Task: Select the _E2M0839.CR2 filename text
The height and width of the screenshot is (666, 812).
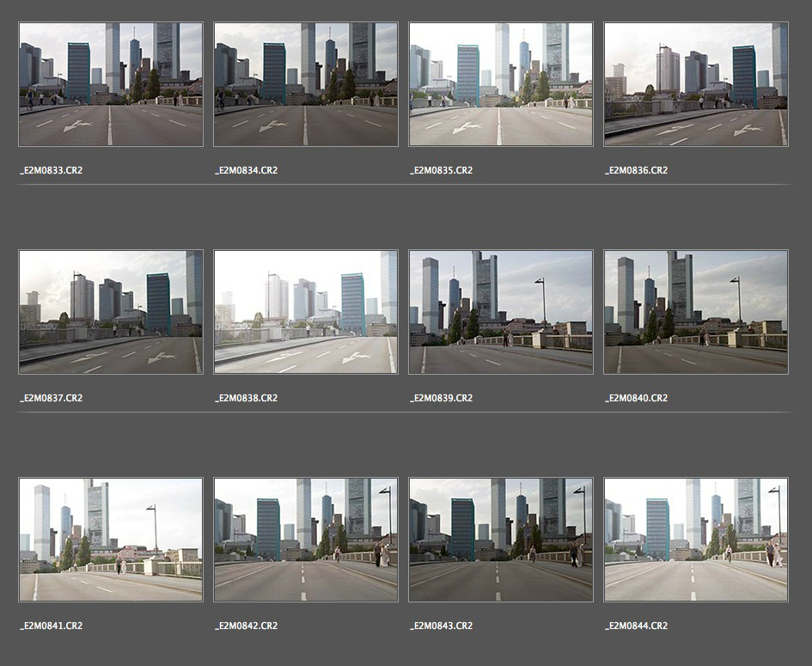Action: (441, 398)
